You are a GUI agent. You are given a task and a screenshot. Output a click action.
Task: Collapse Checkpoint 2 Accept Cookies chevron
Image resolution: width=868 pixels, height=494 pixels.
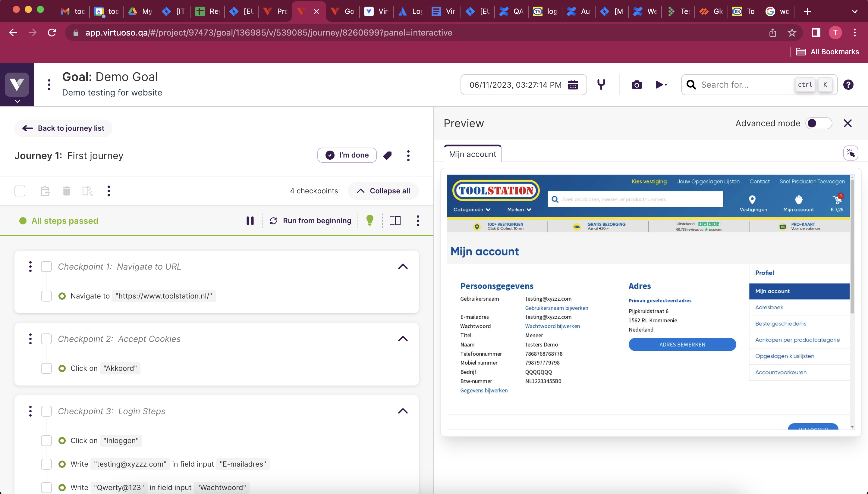click(403, 339)
